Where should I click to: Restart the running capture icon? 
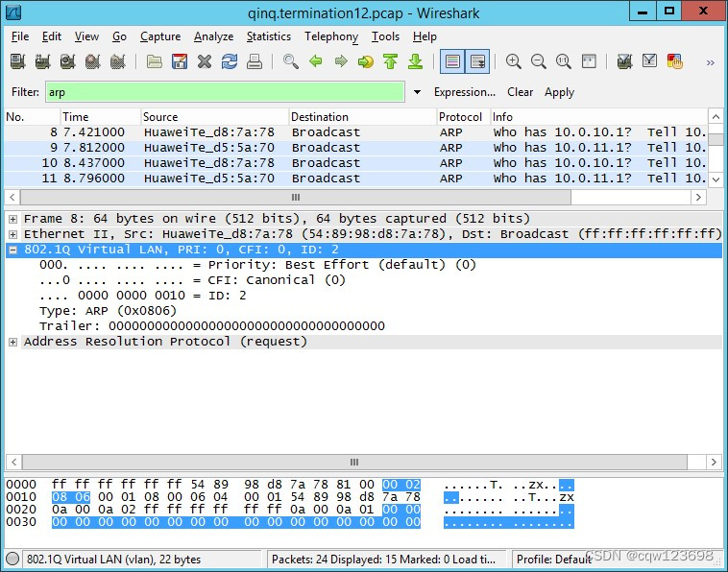click(118, 61)
